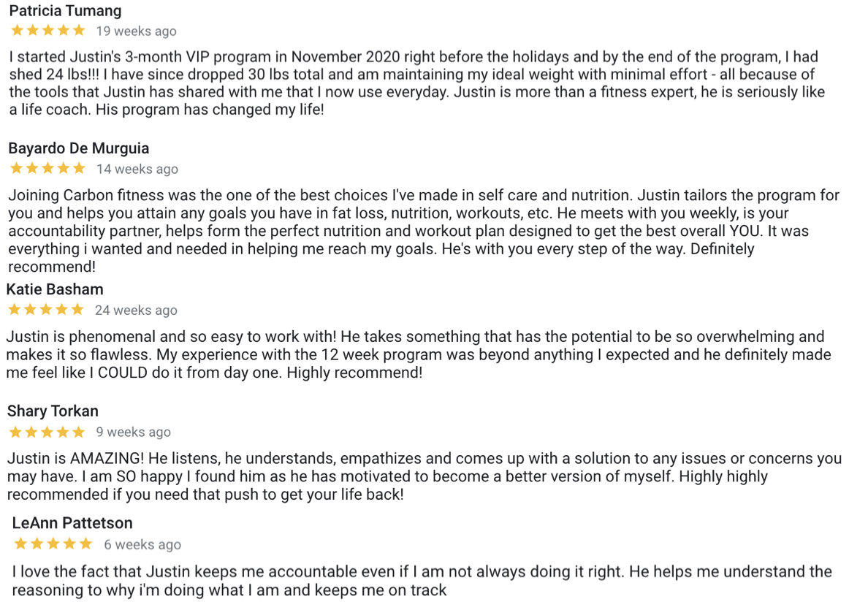Click the '14 weeks ago' timestamp
The image size is (868, 602).
[x=137, y=169]
